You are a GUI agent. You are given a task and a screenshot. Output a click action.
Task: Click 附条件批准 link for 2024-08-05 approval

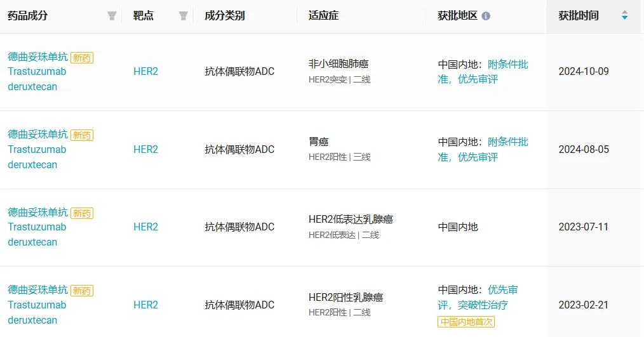click(507, 142)
